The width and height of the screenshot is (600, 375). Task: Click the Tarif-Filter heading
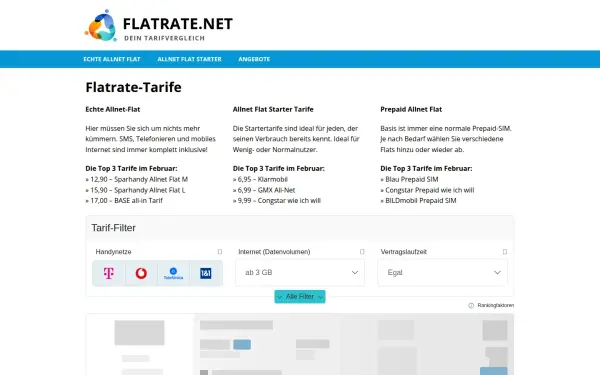point(114,228)
